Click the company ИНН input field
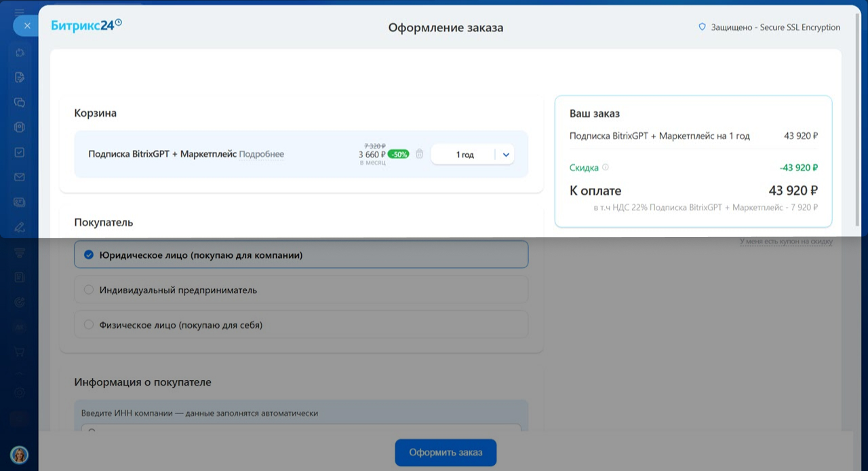Image resolution: width=868 pixels, height=471 pixels. point(301,428)
